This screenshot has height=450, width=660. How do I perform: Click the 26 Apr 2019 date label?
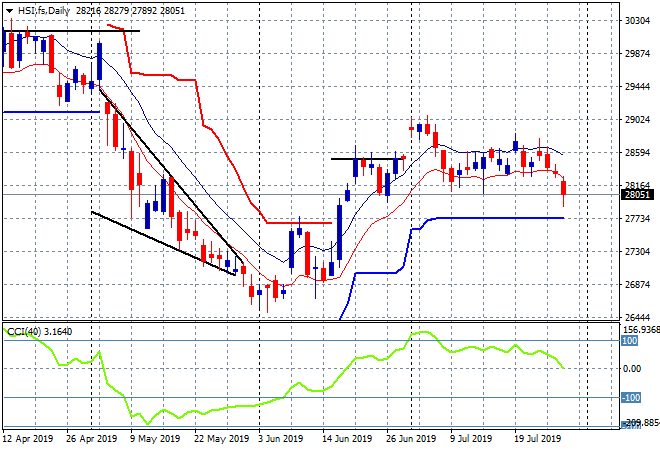[x=90, y=438]
